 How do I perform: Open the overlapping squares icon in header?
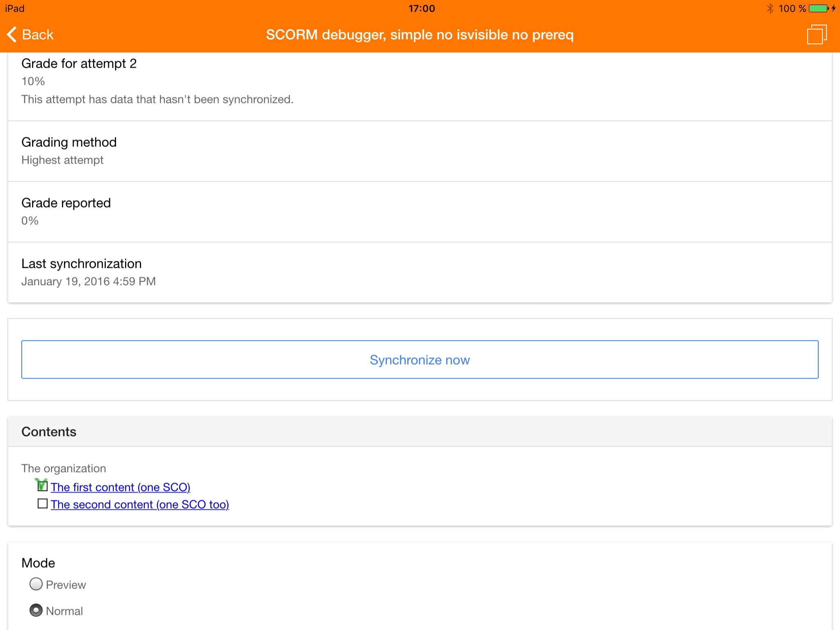pos(816,34)
